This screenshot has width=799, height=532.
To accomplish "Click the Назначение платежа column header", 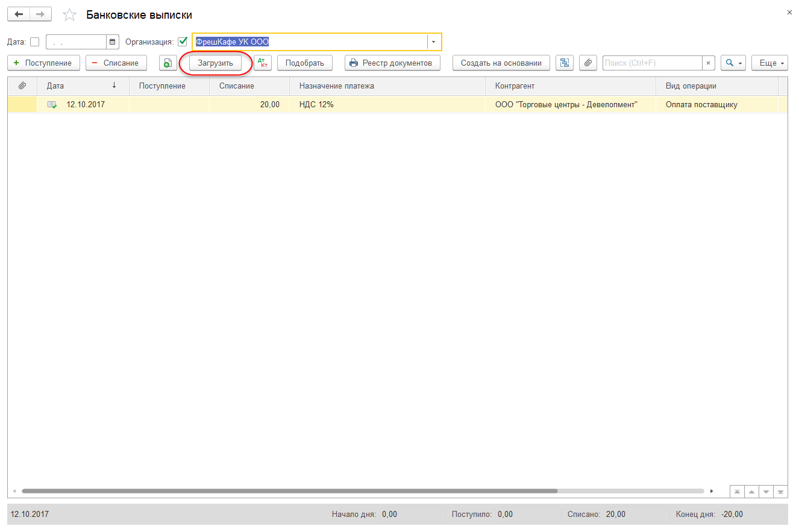I will [387, 86].
